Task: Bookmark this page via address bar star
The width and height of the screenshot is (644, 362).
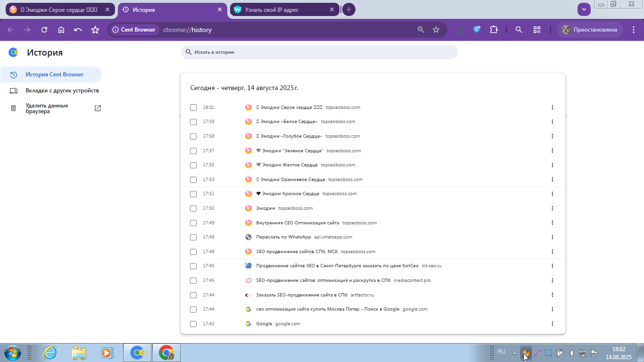Action: 436,30
